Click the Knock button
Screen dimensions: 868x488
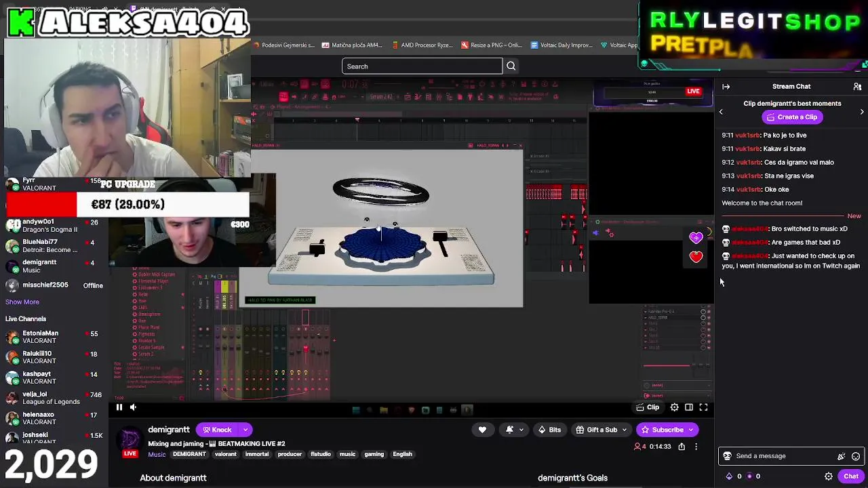217,430
